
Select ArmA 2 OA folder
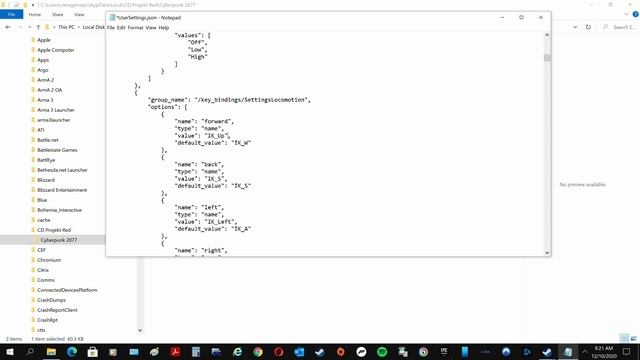pyautogui.click(x=49, y=90)
